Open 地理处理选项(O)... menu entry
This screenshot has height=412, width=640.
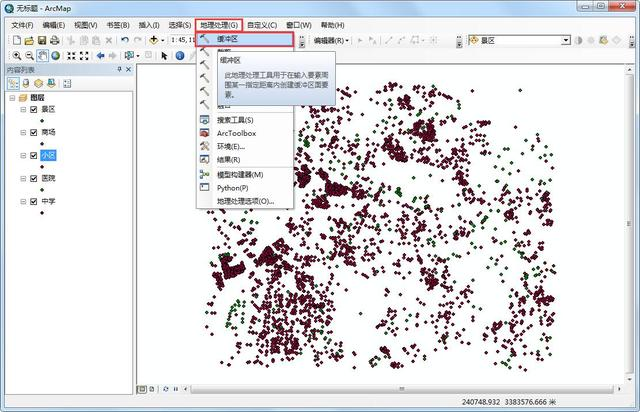click(245, 201)
